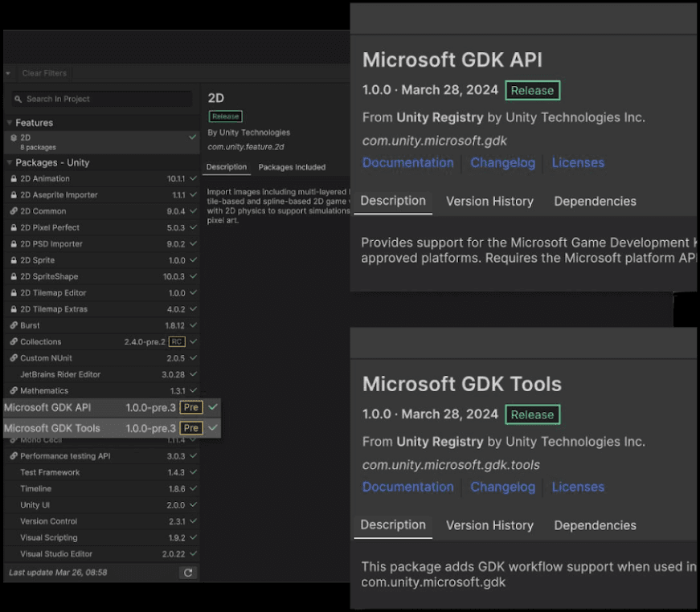Click the green checkmark on Microsoft GDK API
Image resolution: width=700 pixels, height=612 pixels.
click(x=211, y=407)
